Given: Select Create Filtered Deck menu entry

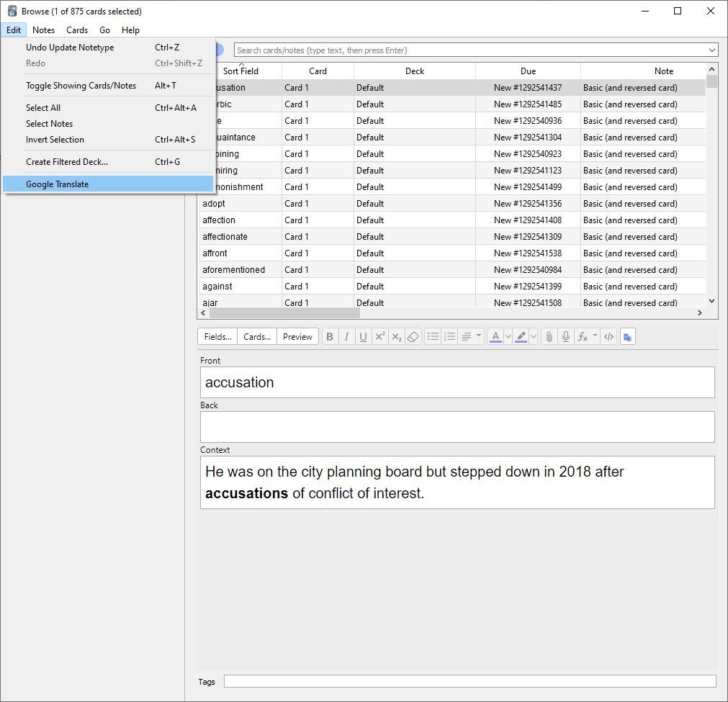Looking at the screenshot, I should point(67,162).
